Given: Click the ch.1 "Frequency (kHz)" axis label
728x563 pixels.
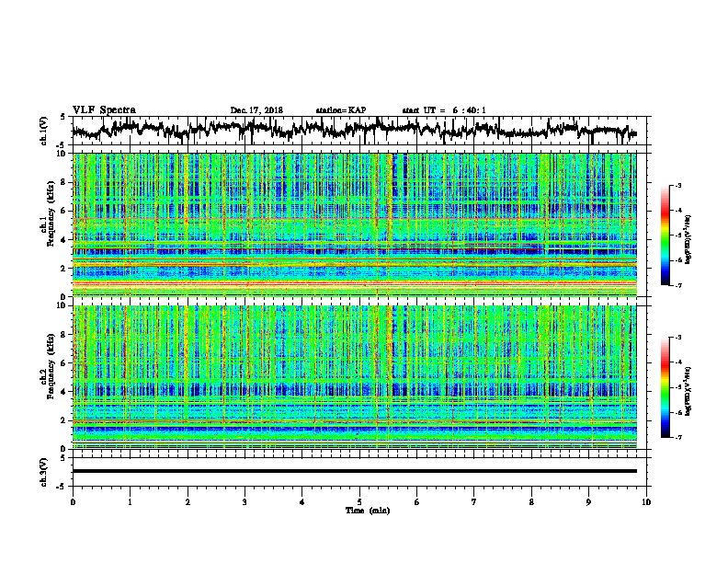Looking at the screenshot, I should tap(51, 213).
